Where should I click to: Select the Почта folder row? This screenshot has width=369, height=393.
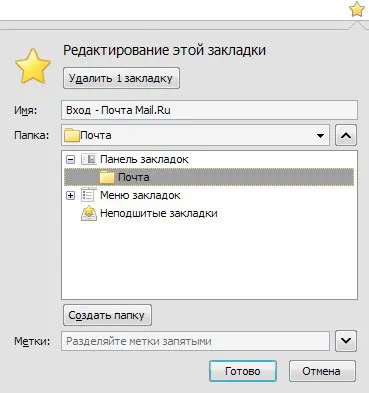coord(209,177)
